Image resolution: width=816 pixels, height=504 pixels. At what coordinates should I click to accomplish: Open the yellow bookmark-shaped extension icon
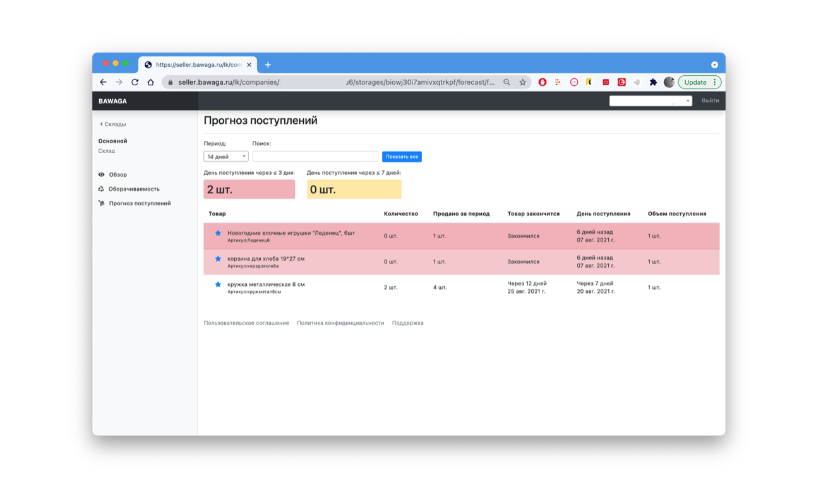[589, 82]
